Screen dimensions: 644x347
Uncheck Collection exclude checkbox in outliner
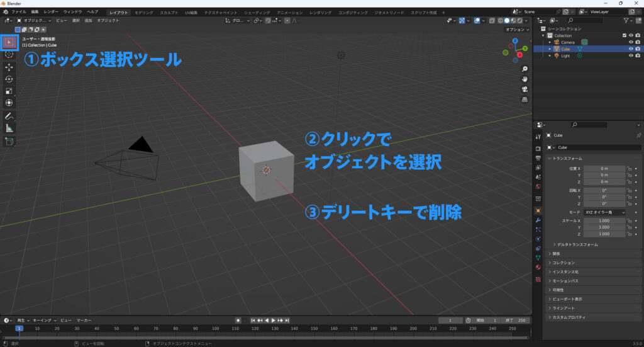pyautogui.click(x=625, y=36)
